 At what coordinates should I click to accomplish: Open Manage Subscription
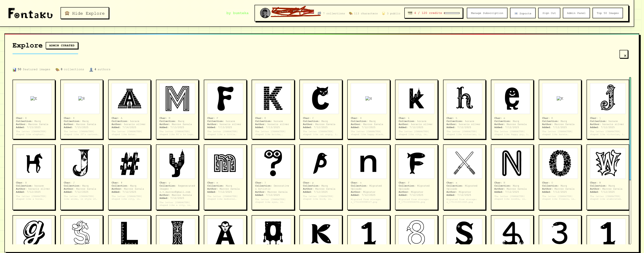click(x=487, y=13)
